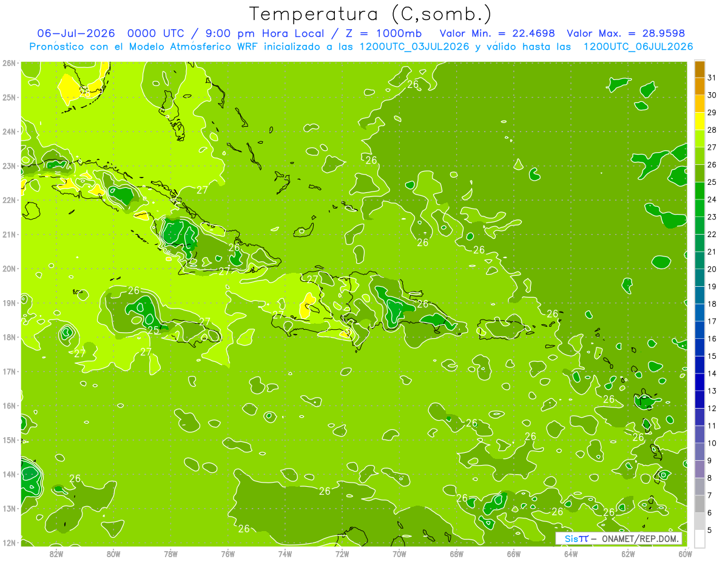This screenshot has height=562, width=728.
Task: Click the colorbar value '27'
Action: click(x=712, y=147)
